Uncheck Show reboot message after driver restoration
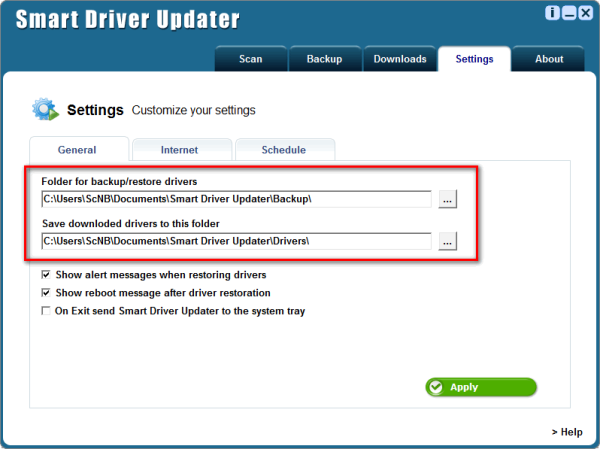The width and height of the screenshot is (600, 449). click(46, 293)
